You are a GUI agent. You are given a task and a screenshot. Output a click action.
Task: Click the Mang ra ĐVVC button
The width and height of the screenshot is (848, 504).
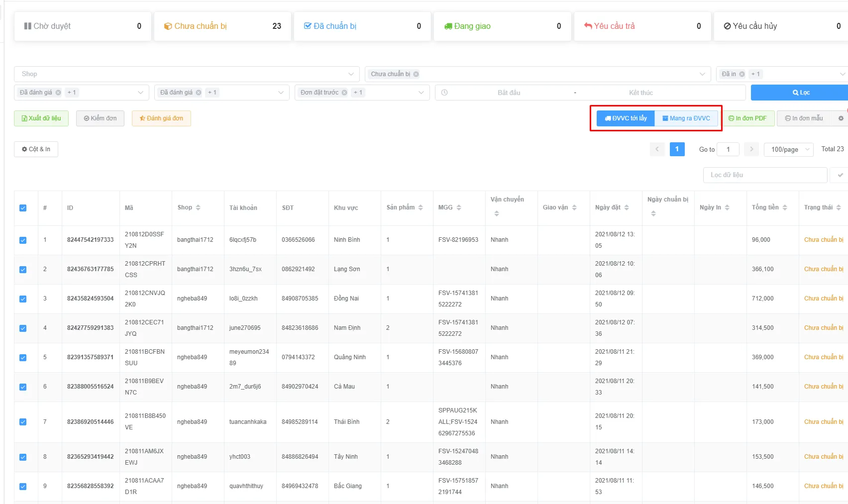tap(686, 118)
